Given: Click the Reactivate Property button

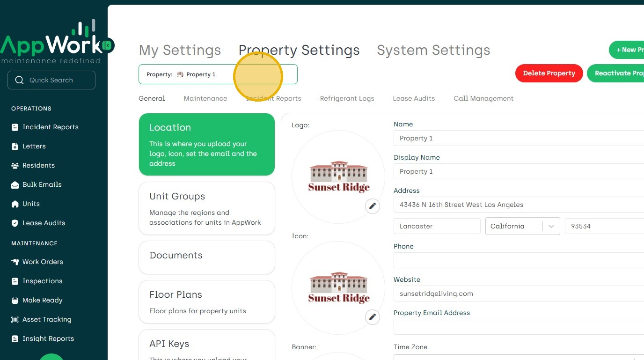Looking at the screenshot, I should point(615,73).
